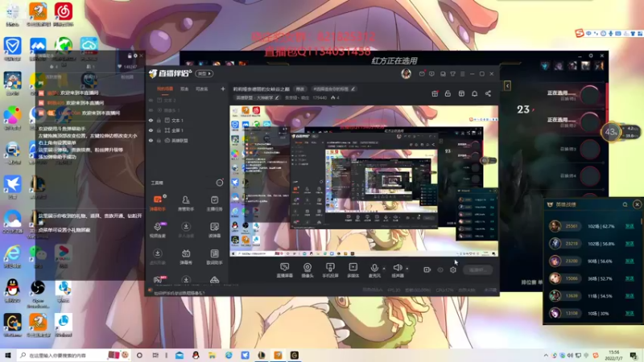Open system tray hidden icons chevron

(x=546, y=356)
